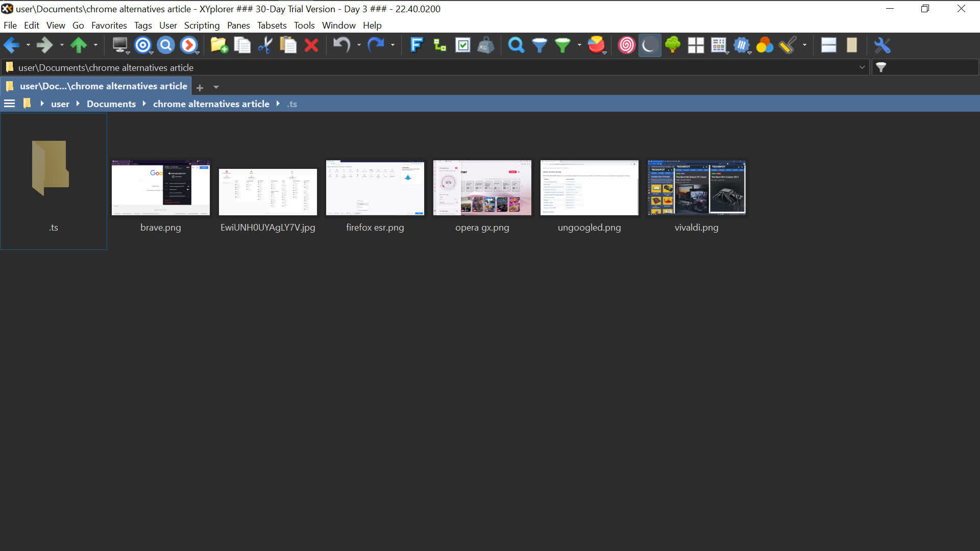The height and width of the screenshot is (551, 980).
Task: Expand the address bar path dropdown
Action: 862,67
